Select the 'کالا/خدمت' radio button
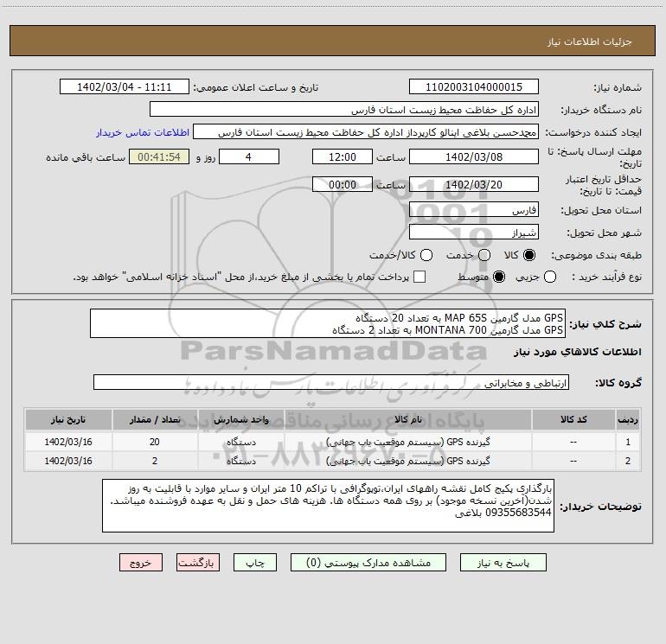The image size is (666, 644). click(x=426, y=255)
